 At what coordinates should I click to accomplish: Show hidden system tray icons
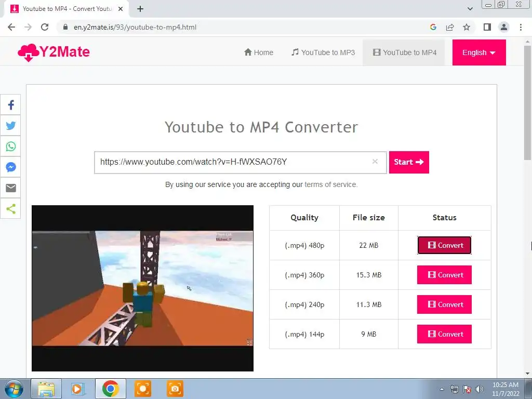(x=442, y=389)
